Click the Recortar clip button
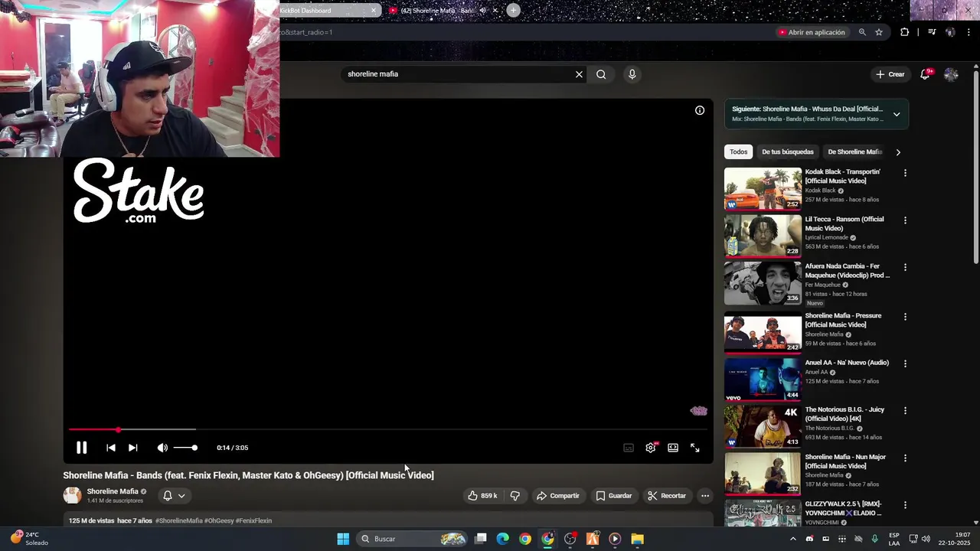The height and width of the screenshot is (551, 980). click(667, 496)
